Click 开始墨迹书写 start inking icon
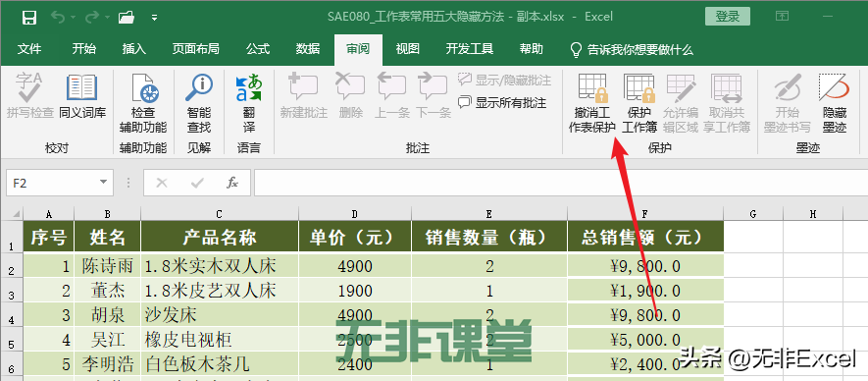 [x=788, y=103]
